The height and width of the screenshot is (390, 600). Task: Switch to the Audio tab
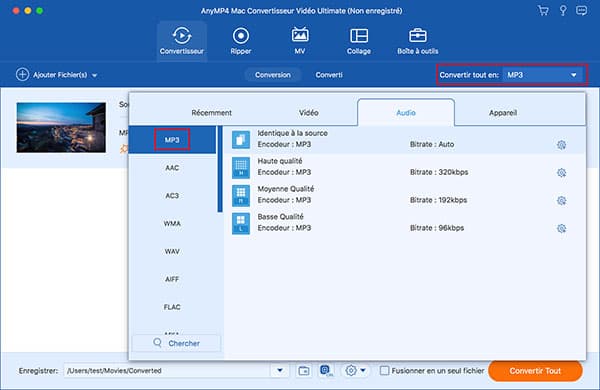(x=406, y=113)
